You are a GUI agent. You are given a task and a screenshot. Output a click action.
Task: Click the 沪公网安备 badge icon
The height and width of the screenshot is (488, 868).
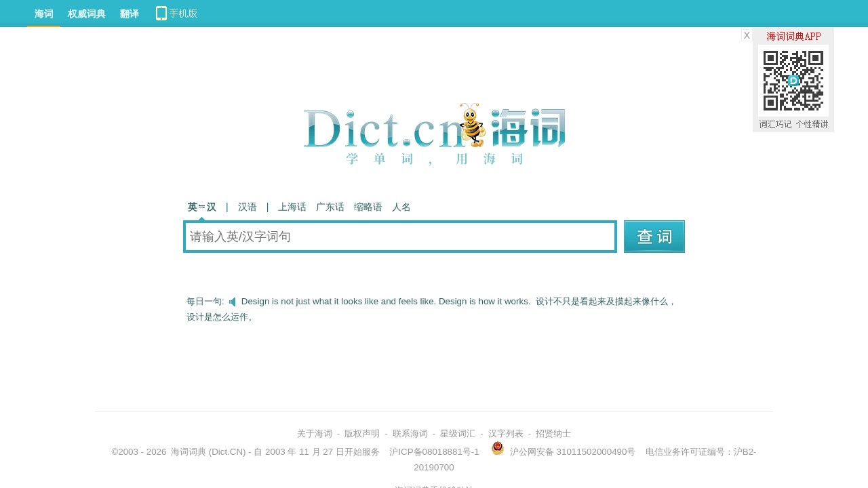(497, 448)
